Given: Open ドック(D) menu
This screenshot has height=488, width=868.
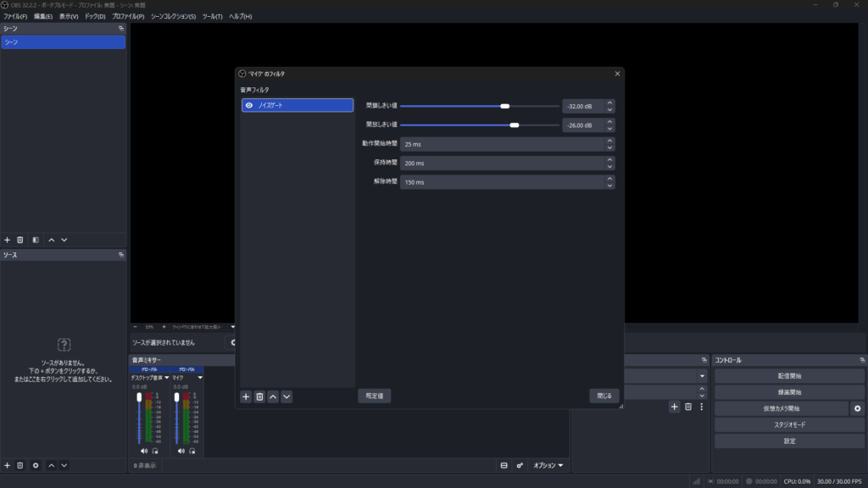Looking at the screenshot, I should [95, 17].
